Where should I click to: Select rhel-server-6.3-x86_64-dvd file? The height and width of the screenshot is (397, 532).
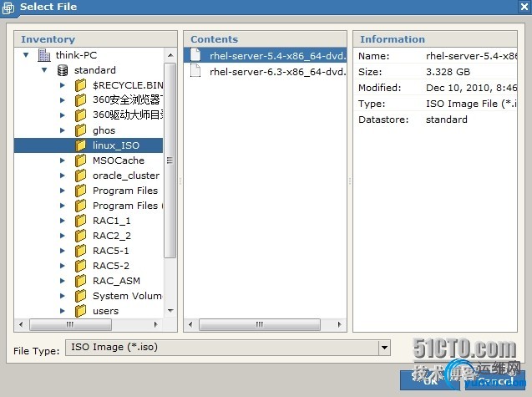click(265, 71)
